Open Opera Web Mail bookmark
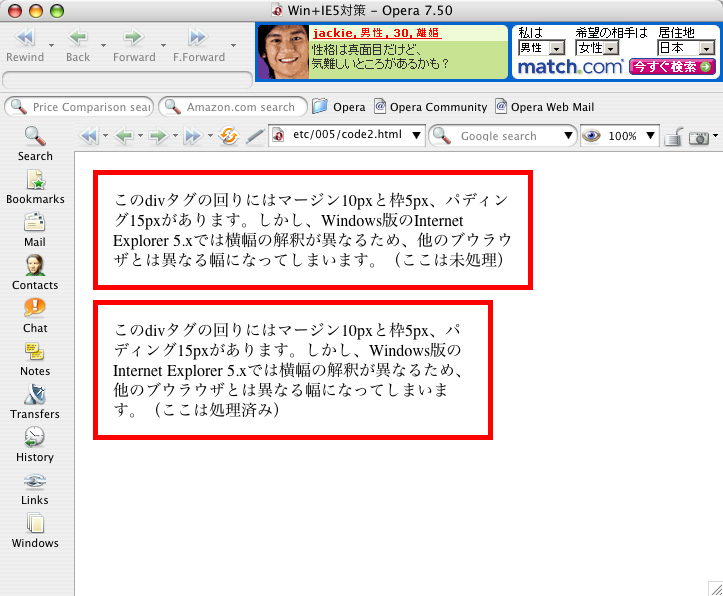The image size is (723, 596). pos(545,107)
